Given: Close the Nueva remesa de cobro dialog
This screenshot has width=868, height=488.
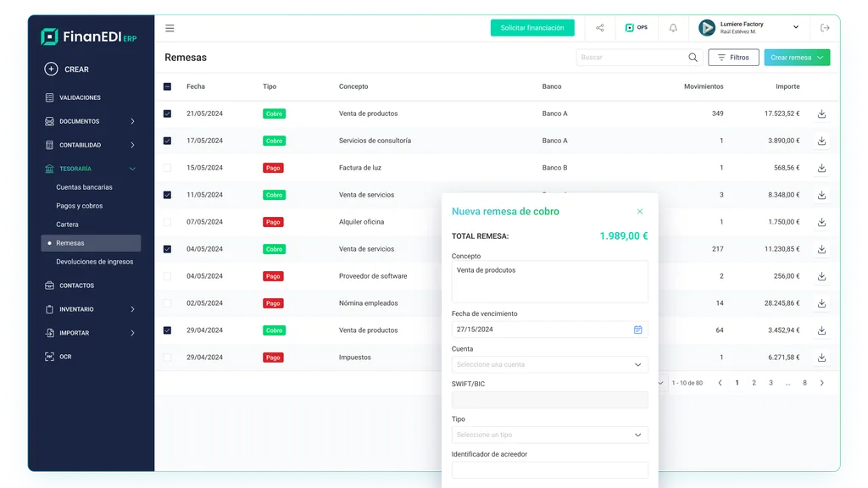Looking at the screenshot, I should point(640,211).
